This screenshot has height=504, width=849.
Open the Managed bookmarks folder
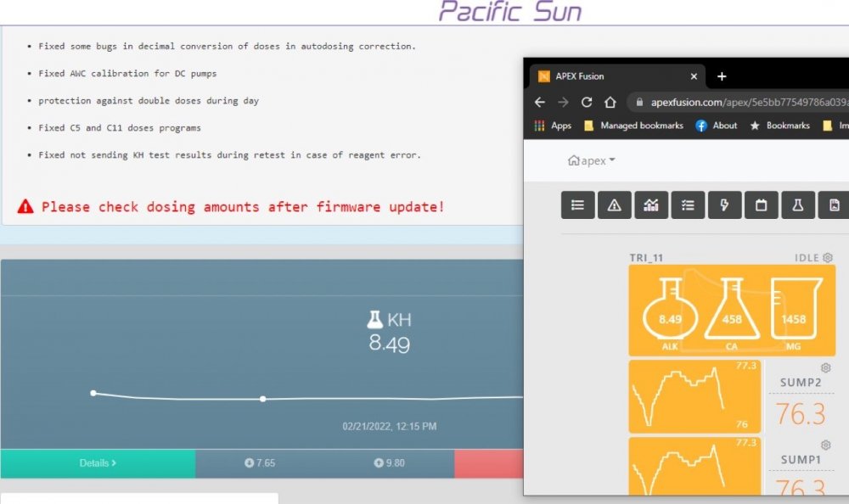point(635,126)
